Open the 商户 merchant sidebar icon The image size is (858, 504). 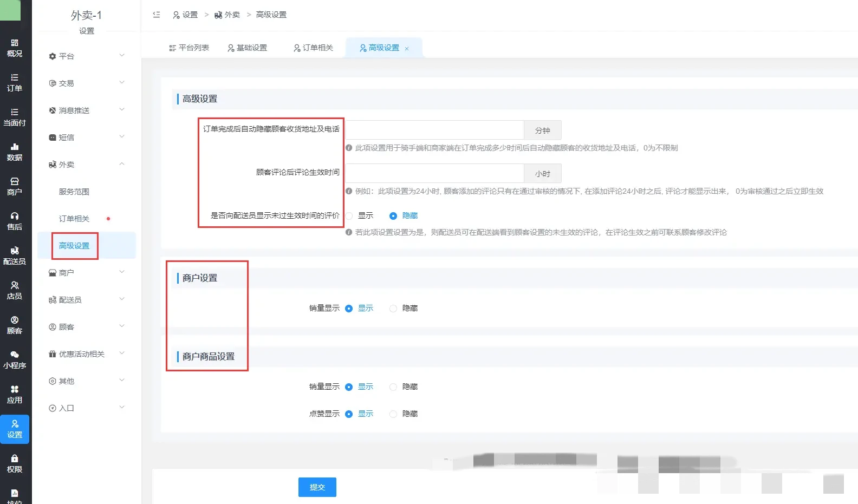[15, 186]
